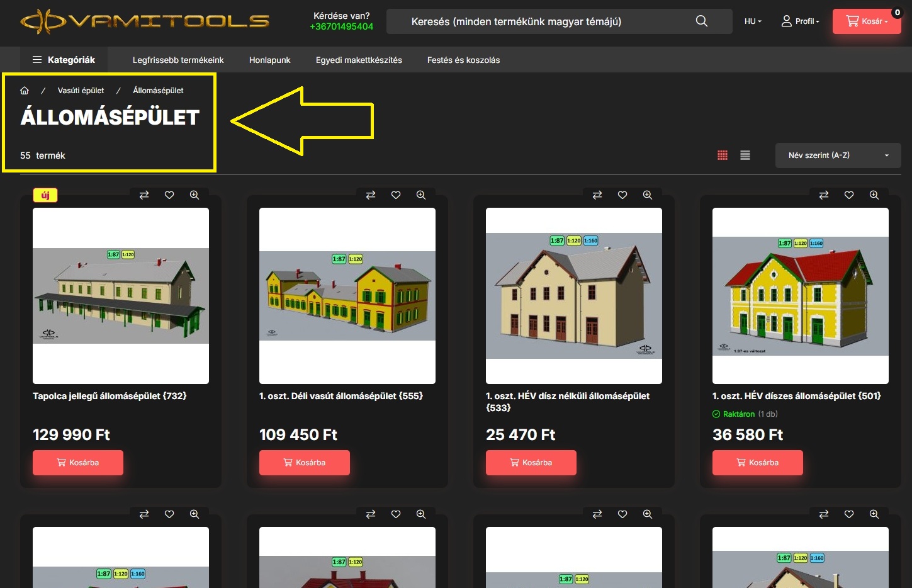The height and width of the screenshot is (588, 912).
Task: Add 36 580 Ft HÉV díszes to cart
Action: (758, 463)
